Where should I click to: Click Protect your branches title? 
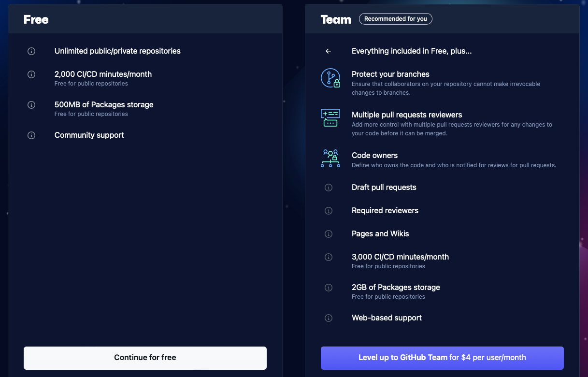390,74
